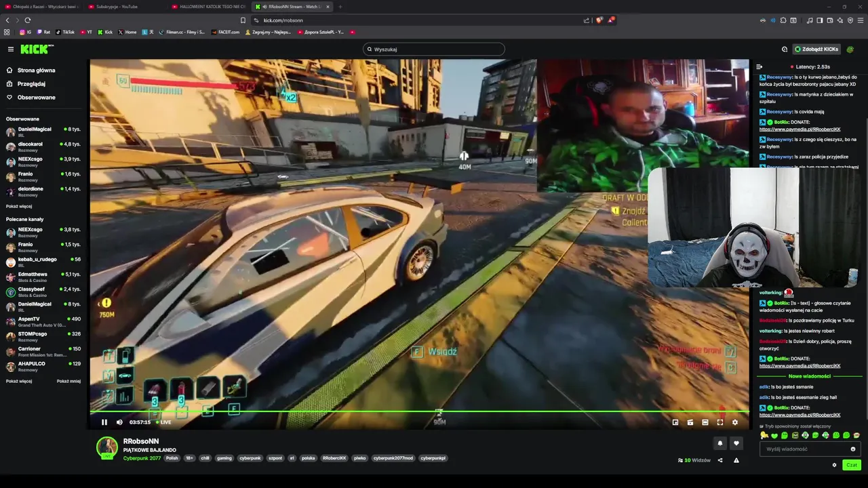Open the IG bookmark
The image size is (868, 488).
pyautogui.click(x=25, y=32)
